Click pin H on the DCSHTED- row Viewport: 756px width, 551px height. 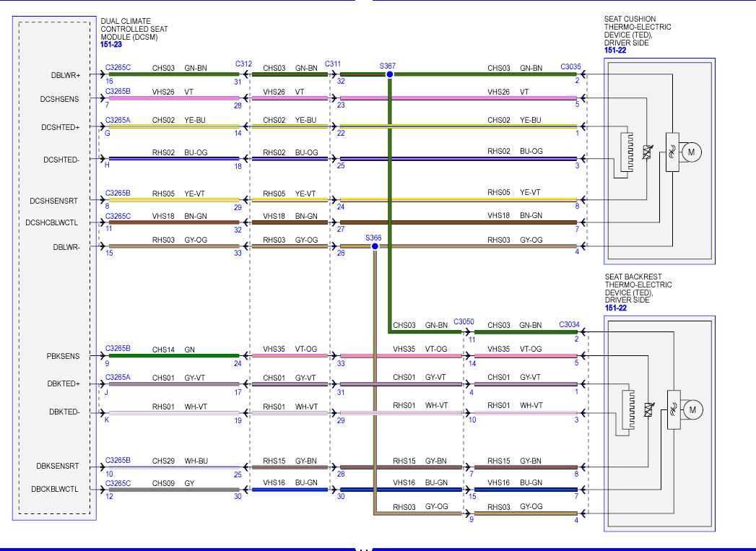[107, 165]
